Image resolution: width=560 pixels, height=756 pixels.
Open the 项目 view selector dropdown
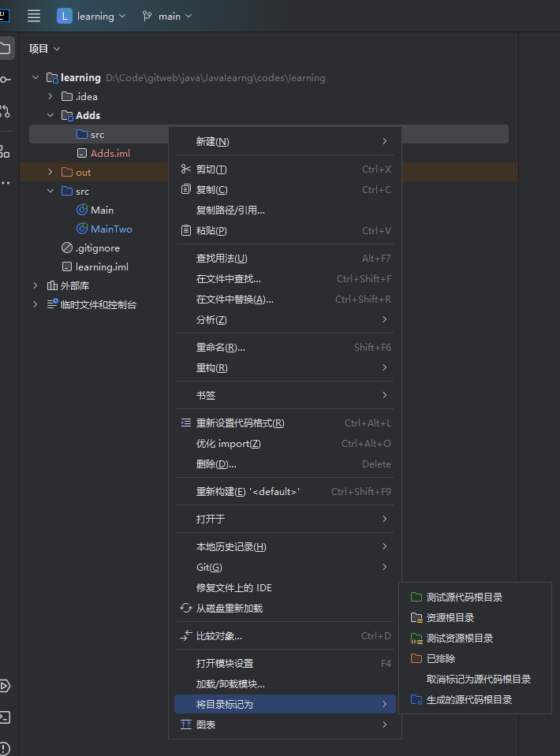(x=44, y=49)
